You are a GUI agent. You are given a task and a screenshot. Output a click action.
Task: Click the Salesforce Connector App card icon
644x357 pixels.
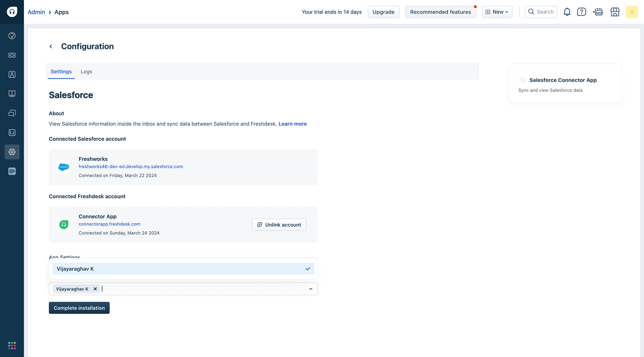click(x=523, y=80)
